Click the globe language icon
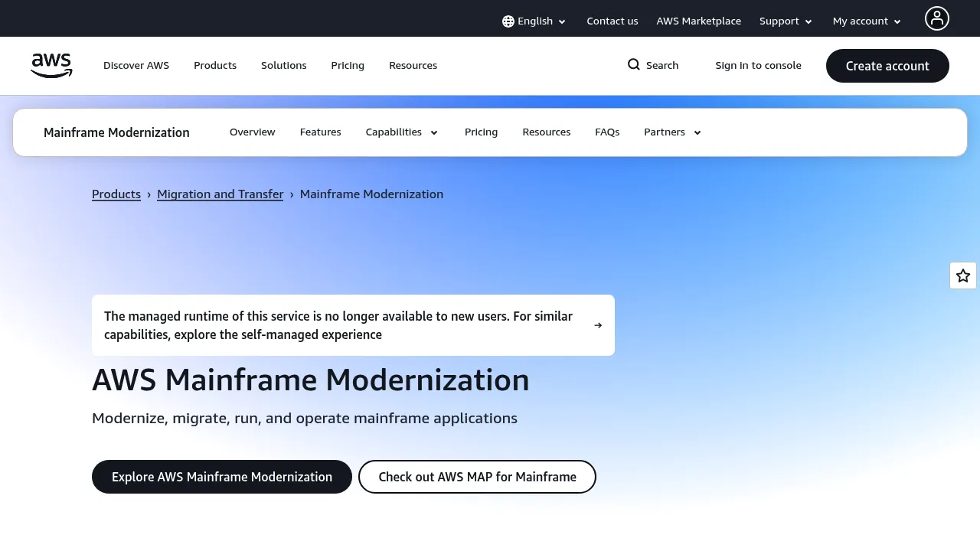Image resolution: width=980 pixels, height=551 pixels. tap(508, 21)
